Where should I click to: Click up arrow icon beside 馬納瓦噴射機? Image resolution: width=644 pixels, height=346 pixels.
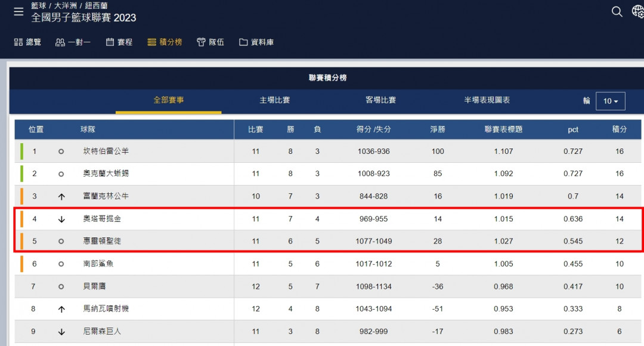61,309
